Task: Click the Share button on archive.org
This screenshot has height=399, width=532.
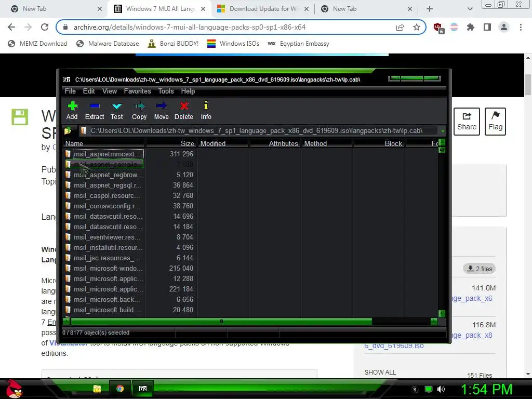Action: pyautogui.click(x=467, y=122)
